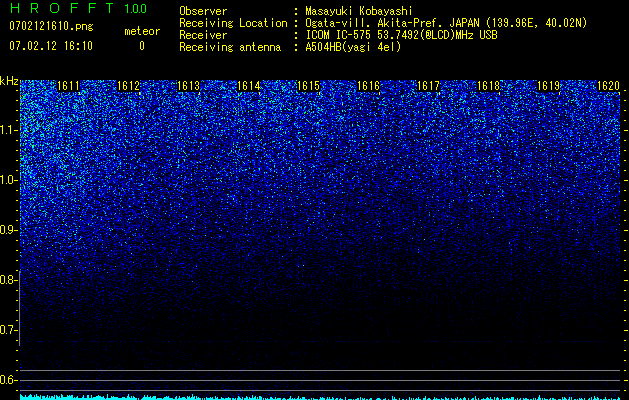Click the 0.9 frequency axis label

click(x=8, y=230)
